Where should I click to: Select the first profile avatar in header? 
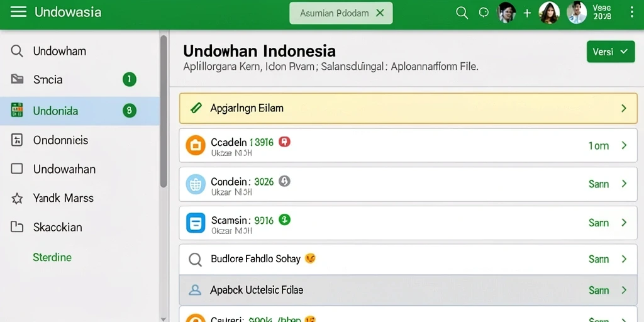506,13
